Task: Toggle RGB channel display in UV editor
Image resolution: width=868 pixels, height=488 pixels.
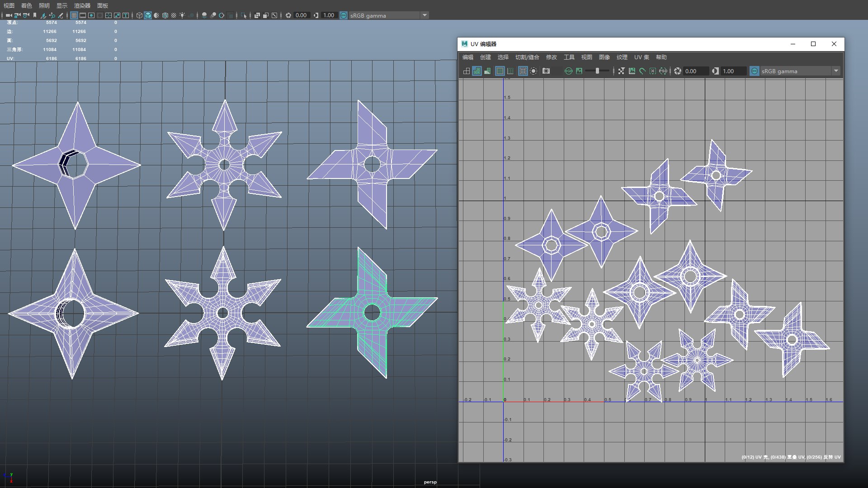Action: [x=568, y=71]
